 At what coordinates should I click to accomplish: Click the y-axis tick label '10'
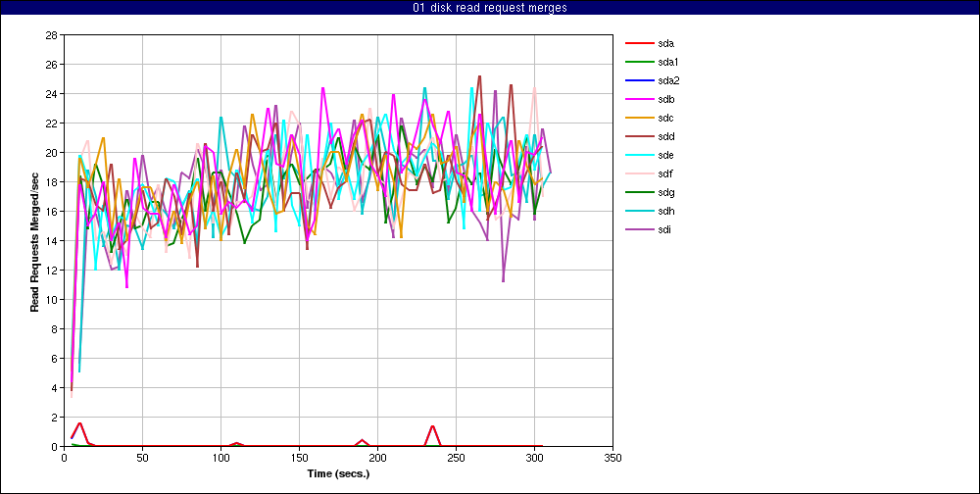point(51,300)
